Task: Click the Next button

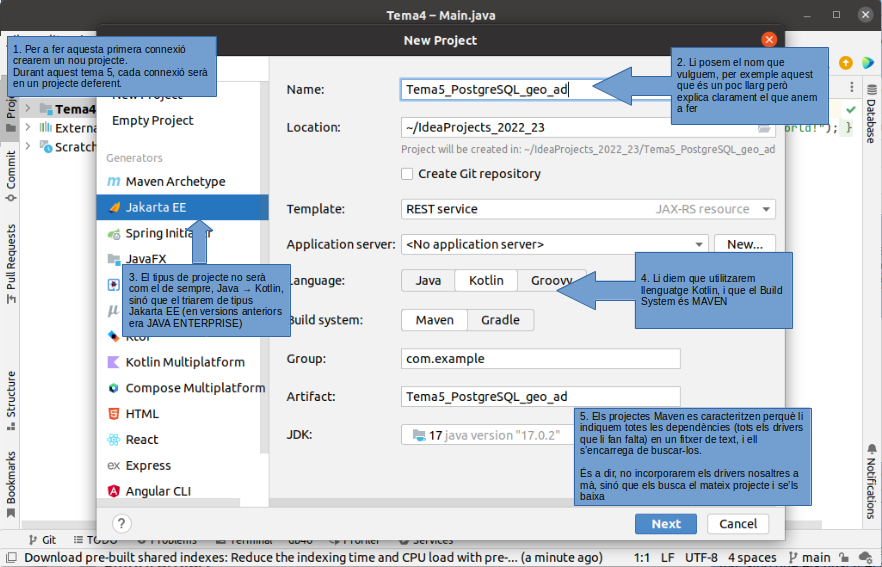Action: pos(666,524)
